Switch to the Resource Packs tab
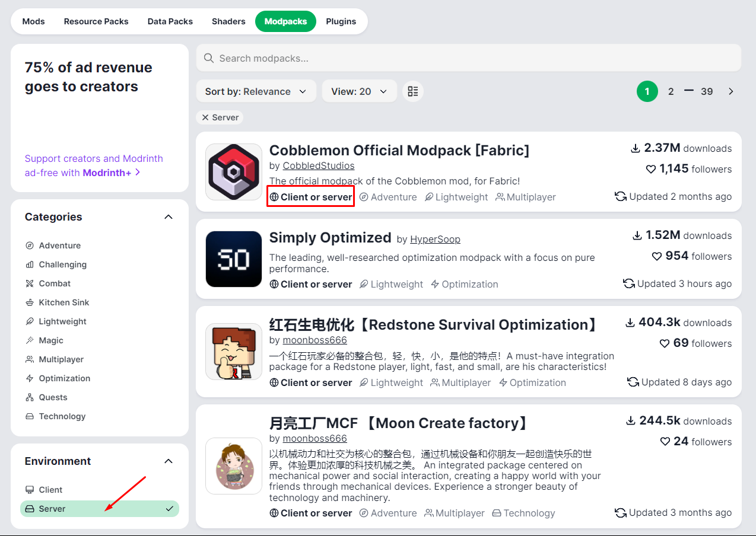This screenshot has width=756, height=536. click(96, 21)
